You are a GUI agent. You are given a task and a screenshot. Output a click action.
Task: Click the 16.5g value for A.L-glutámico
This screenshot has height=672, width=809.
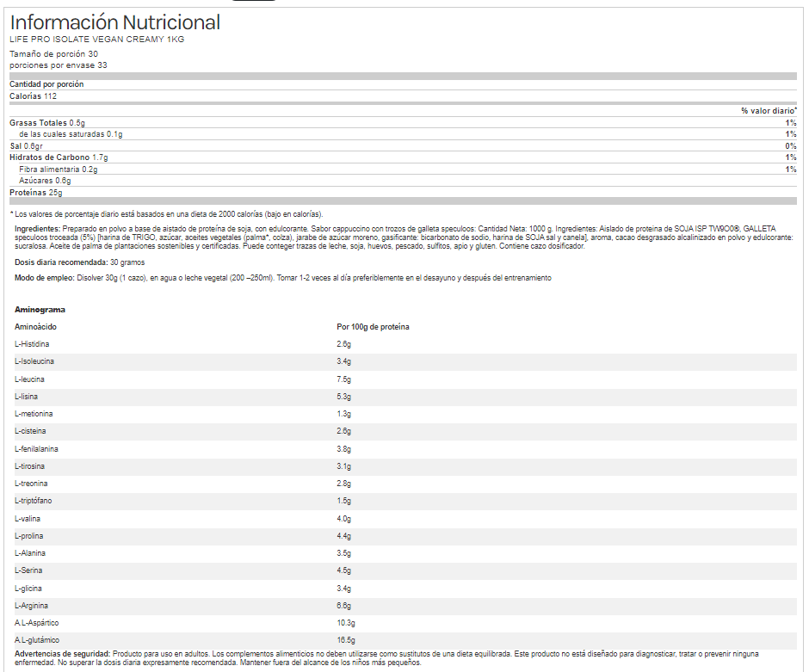tap(345, 640)
